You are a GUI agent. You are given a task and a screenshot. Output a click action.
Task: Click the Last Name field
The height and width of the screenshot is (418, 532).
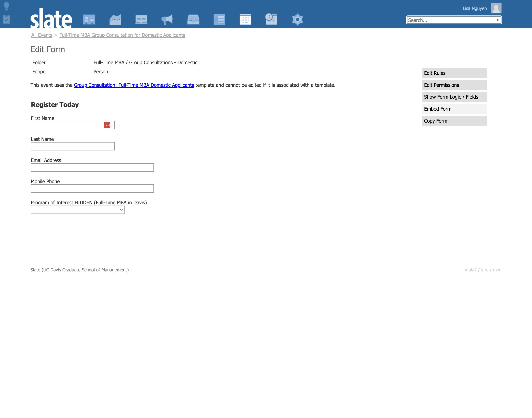[x=73, y=146]
